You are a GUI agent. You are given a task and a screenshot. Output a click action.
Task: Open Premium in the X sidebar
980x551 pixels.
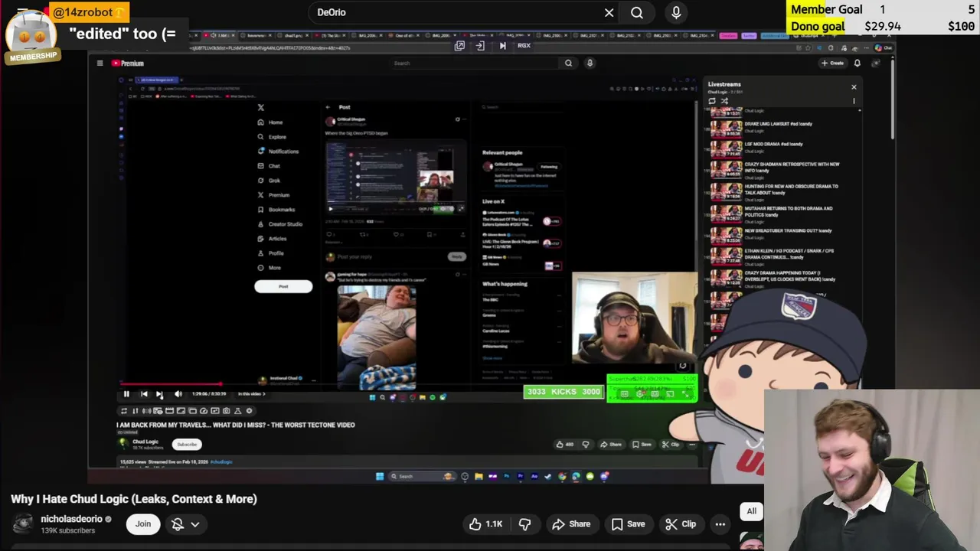point(273,195)
